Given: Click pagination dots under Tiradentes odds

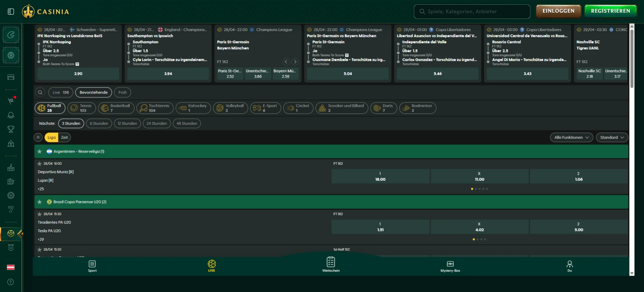Looking at the screenshot, I should click(480, 239).
